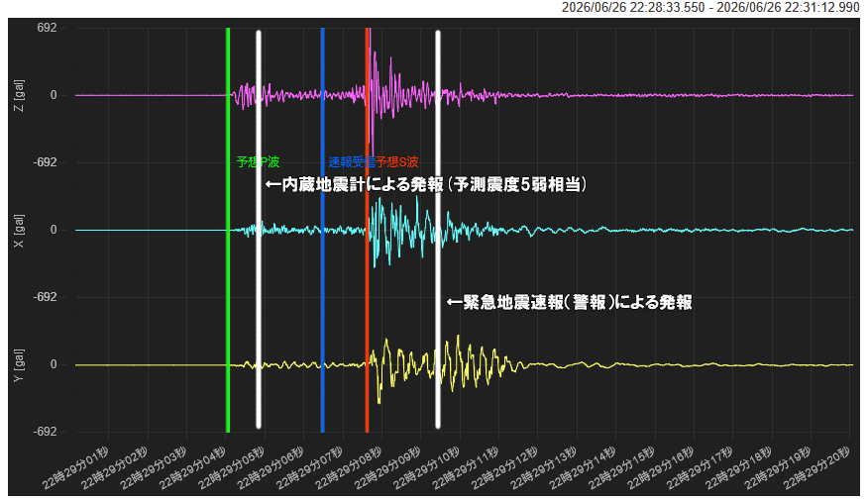Click the green 予想P波 label
The image size is (868, 500).
point(258,161)
